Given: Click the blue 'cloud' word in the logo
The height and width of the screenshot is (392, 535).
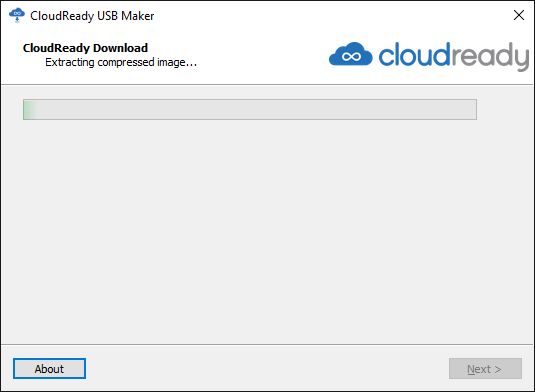Looking at the screenshot, I should pyautogui.click(x=414, y=54).
